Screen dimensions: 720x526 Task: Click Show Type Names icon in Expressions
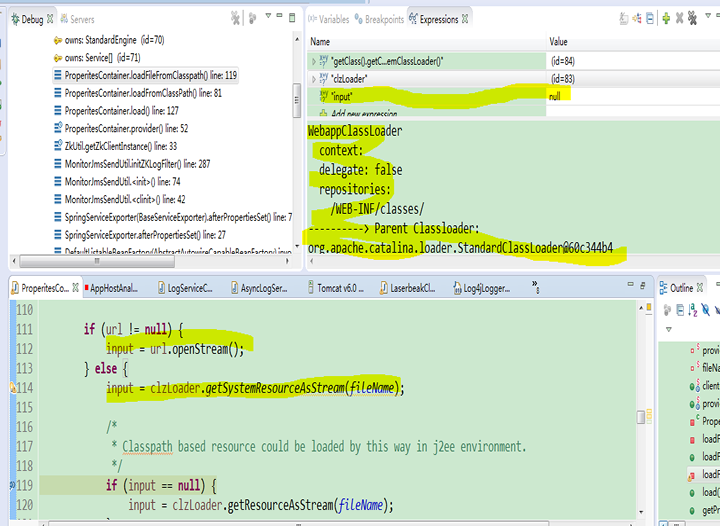pos(624,18)
